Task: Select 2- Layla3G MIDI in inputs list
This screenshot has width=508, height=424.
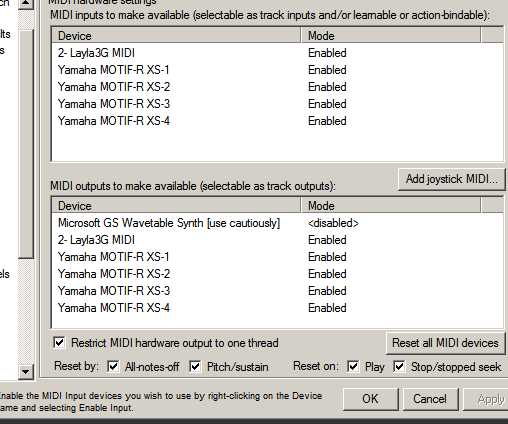Action: (277, 53)
